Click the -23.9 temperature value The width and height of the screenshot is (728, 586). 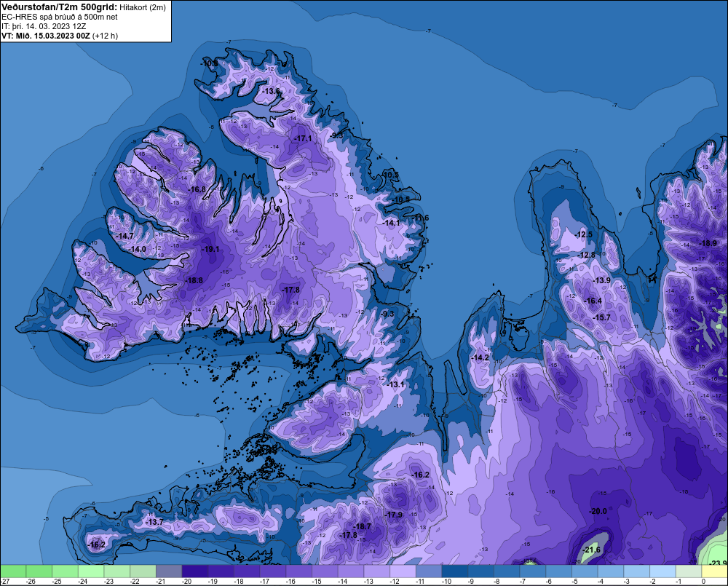tap(719, 563)
